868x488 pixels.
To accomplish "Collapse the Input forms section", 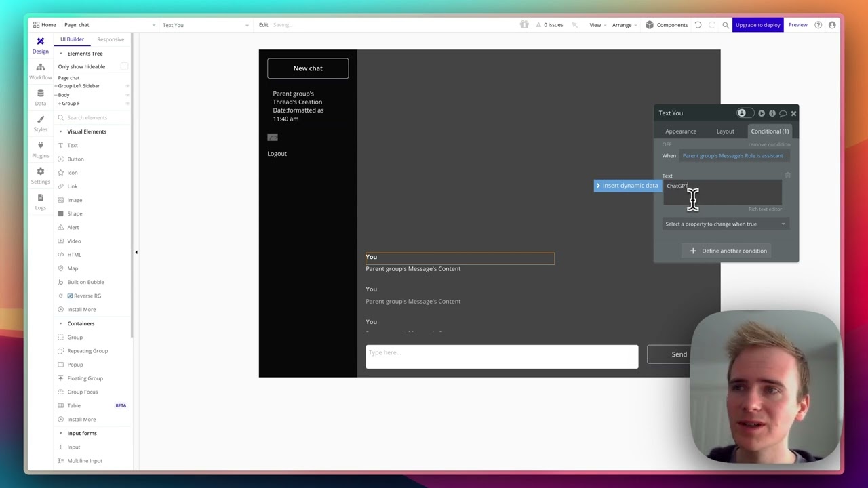I will (60, 433).
